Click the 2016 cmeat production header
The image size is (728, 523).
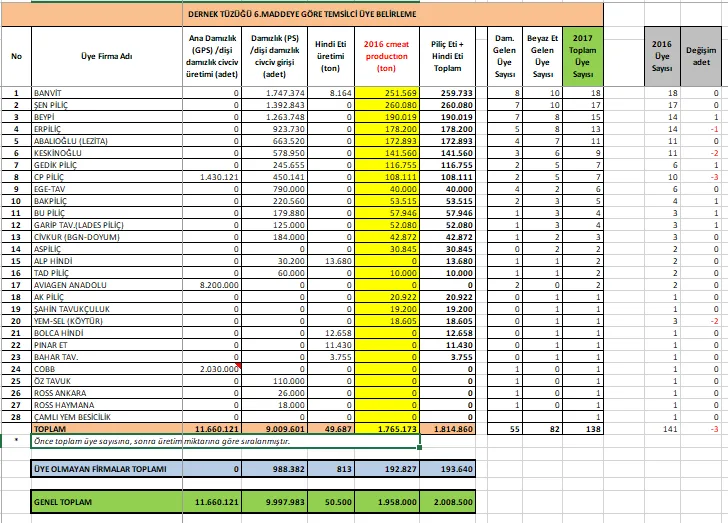point(387,56)
